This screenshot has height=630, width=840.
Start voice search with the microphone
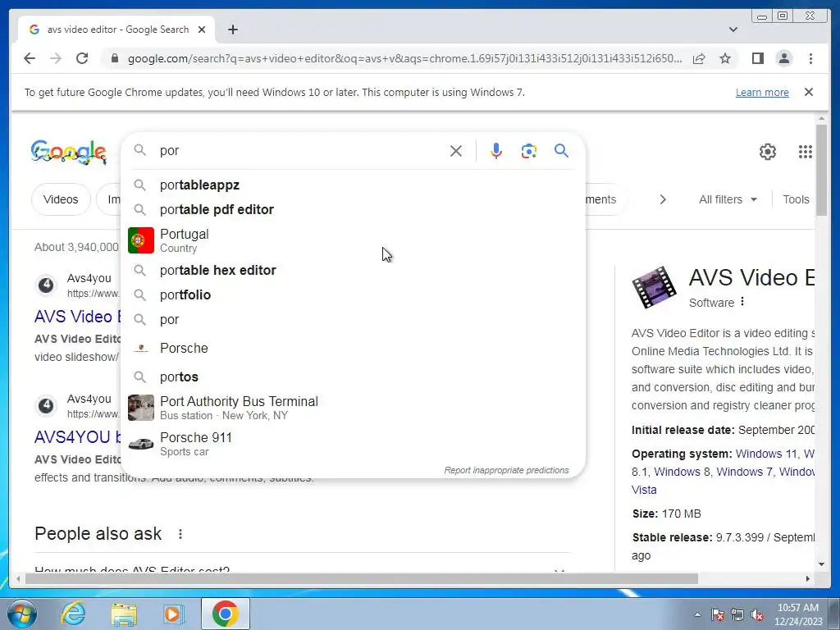tap(496, 151)
